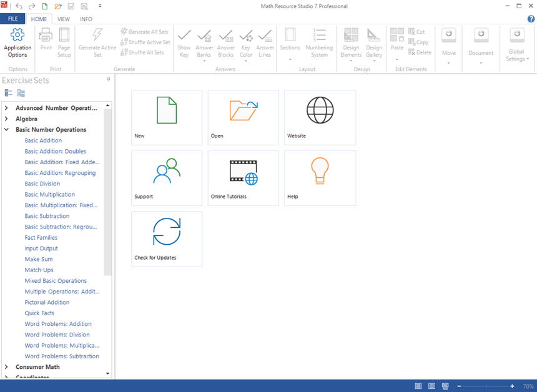This screenshot has width=537, height=392.
Task: Click Shuffle All Sets
Action: (x=142, y=52)
